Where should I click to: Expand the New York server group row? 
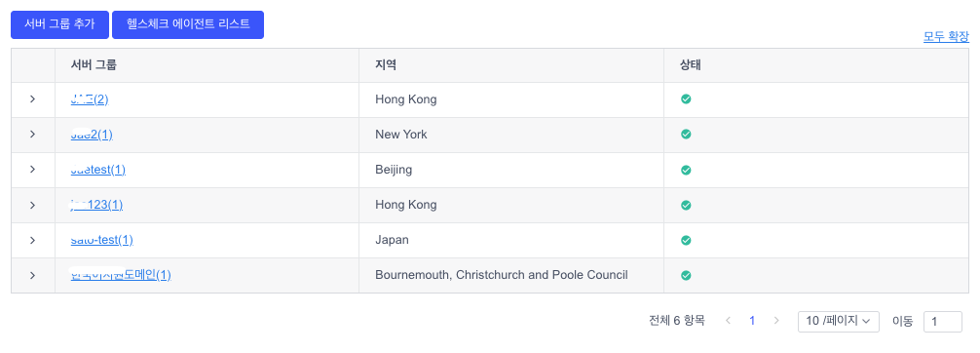[32, 134]
